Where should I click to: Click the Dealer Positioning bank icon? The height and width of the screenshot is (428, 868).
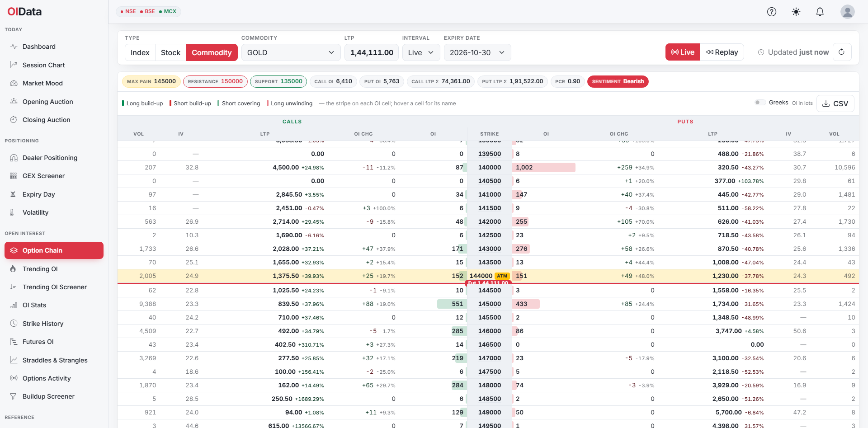14,158
